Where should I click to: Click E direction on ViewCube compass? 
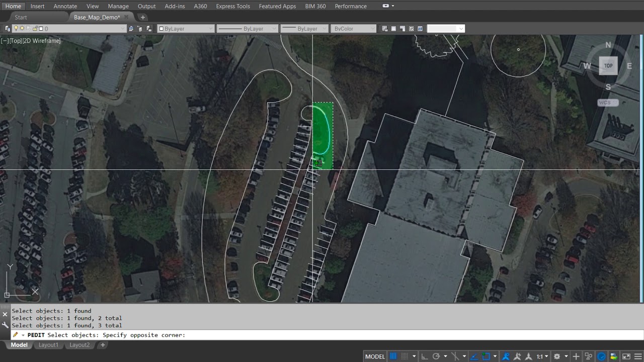(x=629, y=66)
